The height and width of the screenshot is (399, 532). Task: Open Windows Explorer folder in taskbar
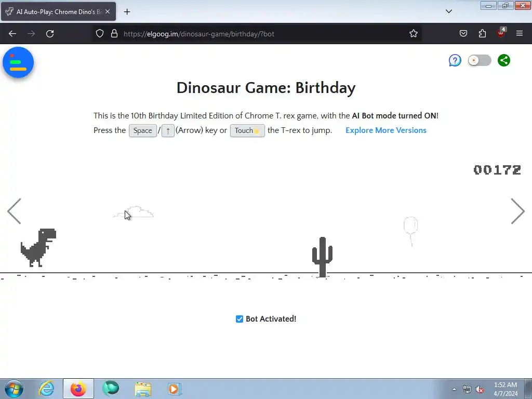(x=143, y=389)
